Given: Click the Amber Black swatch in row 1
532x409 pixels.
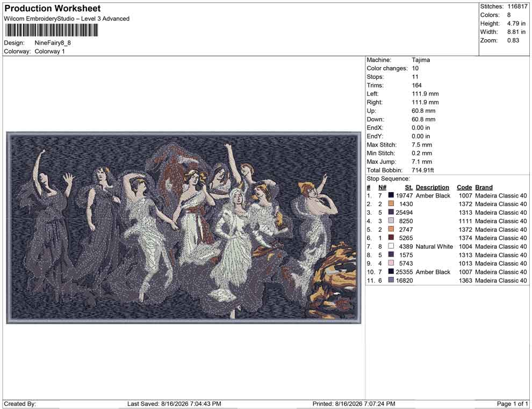Looking at the screenshot, I should 391,195.
